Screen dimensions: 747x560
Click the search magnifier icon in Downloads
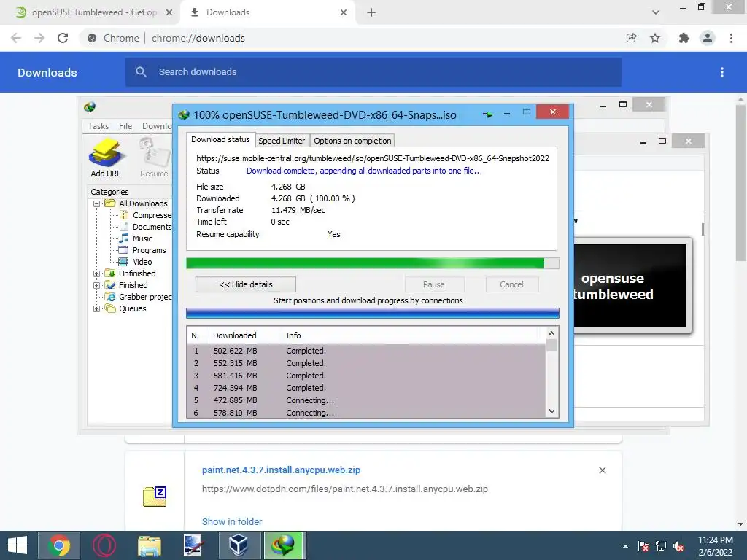[x=141, y=72]
